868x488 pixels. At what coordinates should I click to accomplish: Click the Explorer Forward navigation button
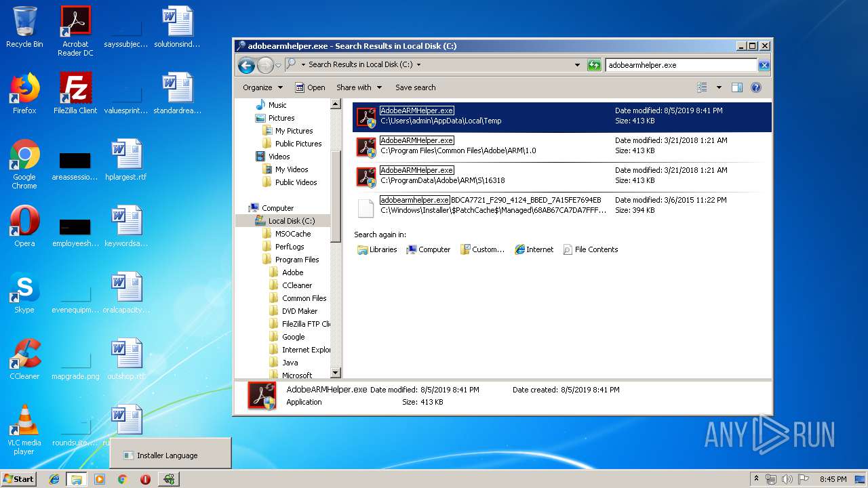tap(265, 65)
